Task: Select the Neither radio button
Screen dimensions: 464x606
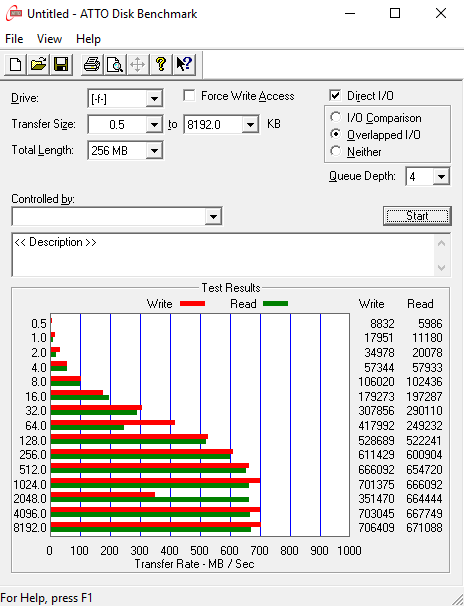Action: 336,151
